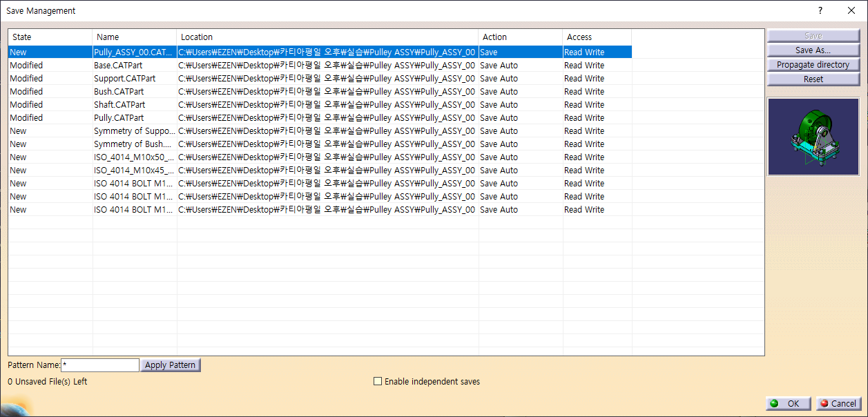Click Save Auto action for Support.CATPart

[x=499, y=78]
